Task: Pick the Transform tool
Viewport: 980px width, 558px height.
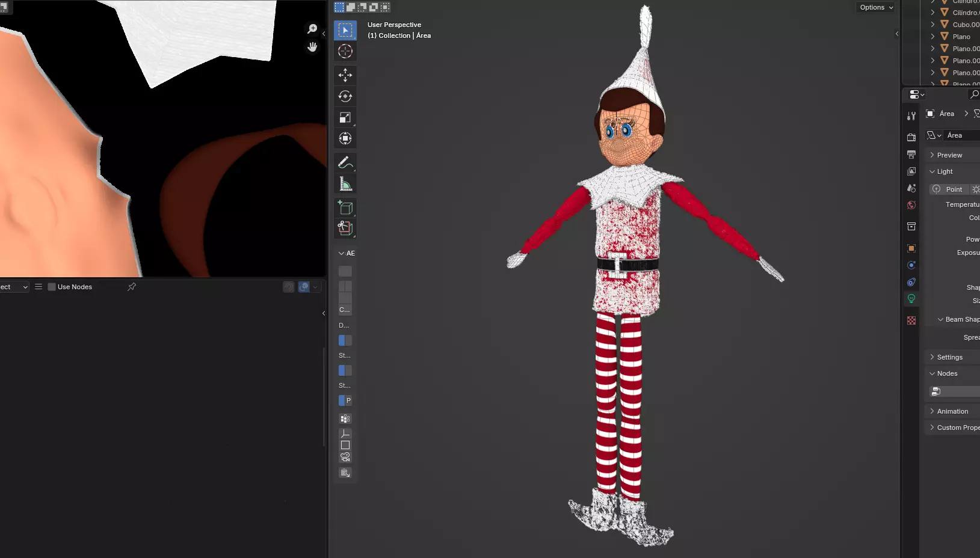Action: tap(345, 138)
